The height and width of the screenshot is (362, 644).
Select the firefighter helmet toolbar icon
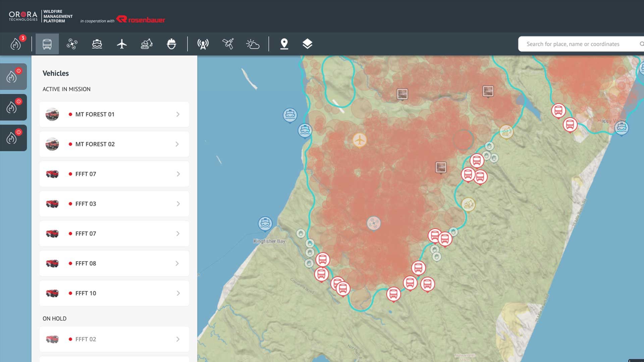pos(171,44)
